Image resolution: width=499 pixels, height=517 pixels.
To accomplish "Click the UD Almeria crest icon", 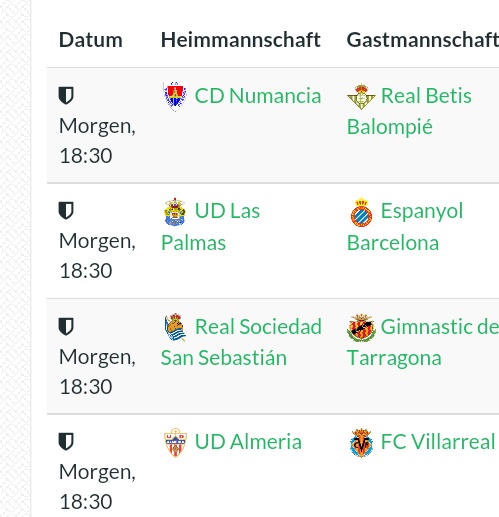I will coord(175,442).
